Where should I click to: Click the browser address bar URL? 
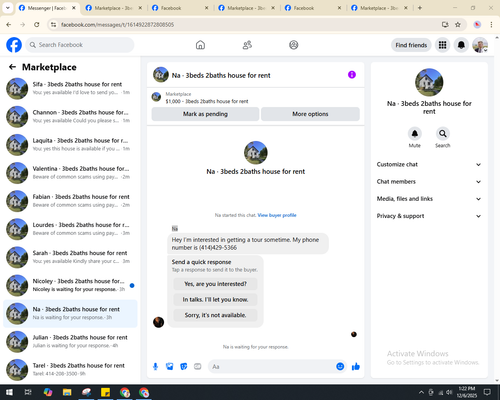tap(117, 25)
